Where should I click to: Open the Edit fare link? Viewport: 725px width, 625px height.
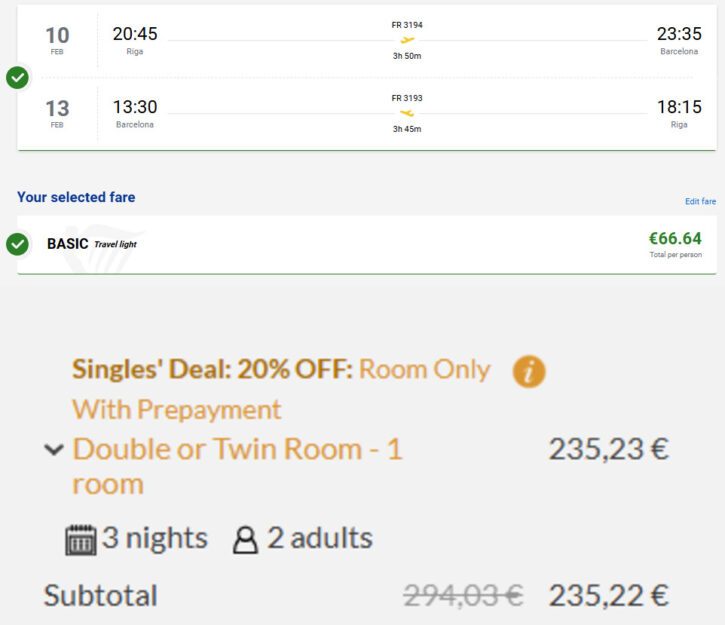pos(700,201)
